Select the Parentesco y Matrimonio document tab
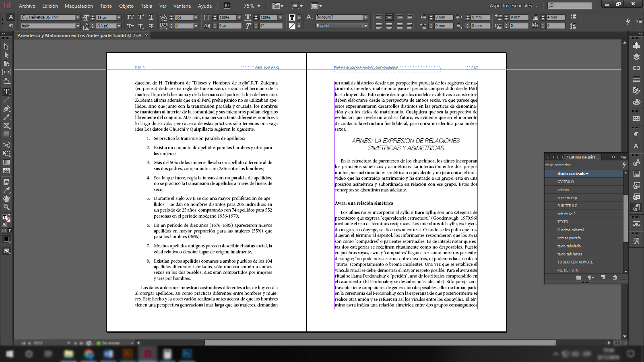Screen dimensions: 644x362 (x=79, y=35)
